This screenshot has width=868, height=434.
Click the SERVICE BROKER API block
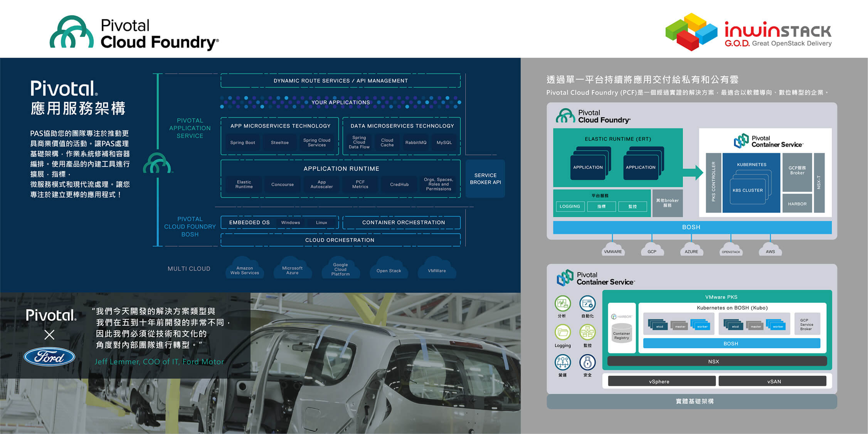(x=485, y=178)
